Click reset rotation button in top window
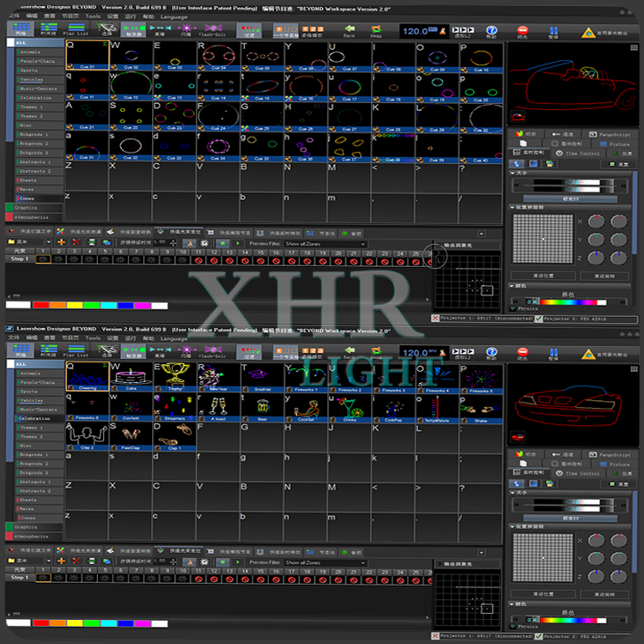644x644 pixels. 605,276
